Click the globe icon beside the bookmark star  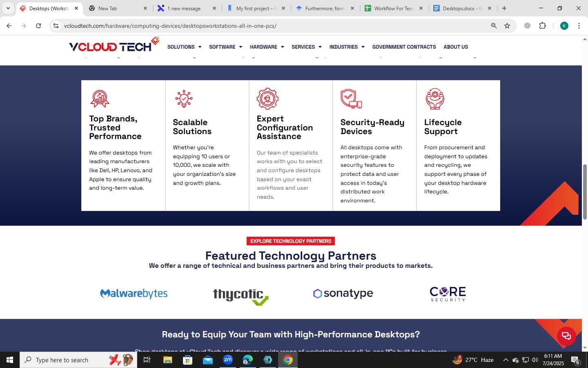[528, 26]
